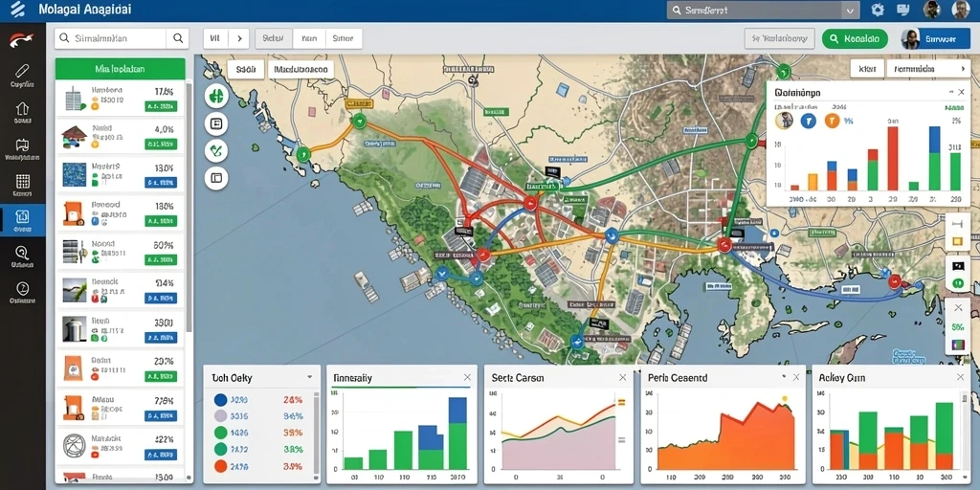
Task: Click the magnifier button beside the left search field
Action: (177, 38)
